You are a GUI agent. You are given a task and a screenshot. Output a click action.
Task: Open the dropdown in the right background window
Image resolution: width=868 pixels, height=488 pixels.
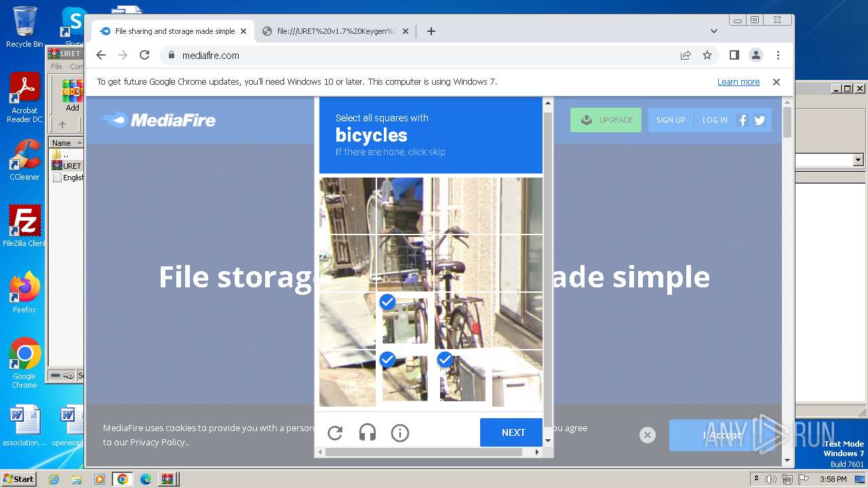pos(858,160)
